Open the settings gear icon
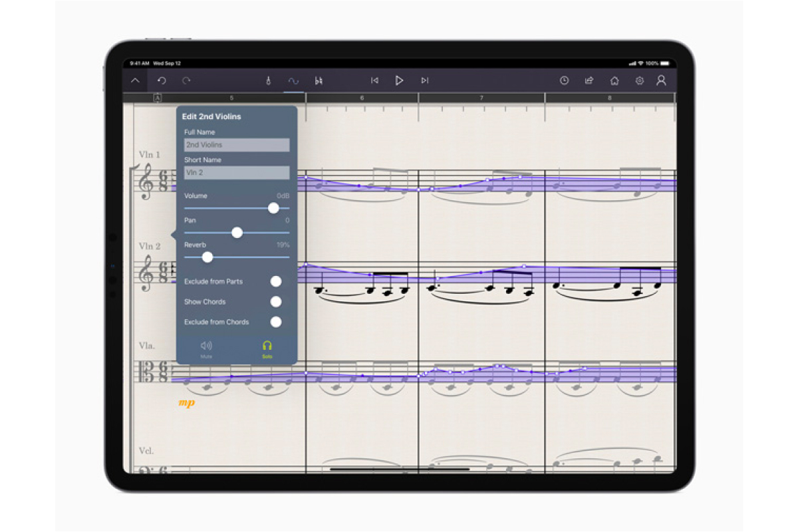The width and height of the screenshot is (798, 532). (x=639, y=80)
